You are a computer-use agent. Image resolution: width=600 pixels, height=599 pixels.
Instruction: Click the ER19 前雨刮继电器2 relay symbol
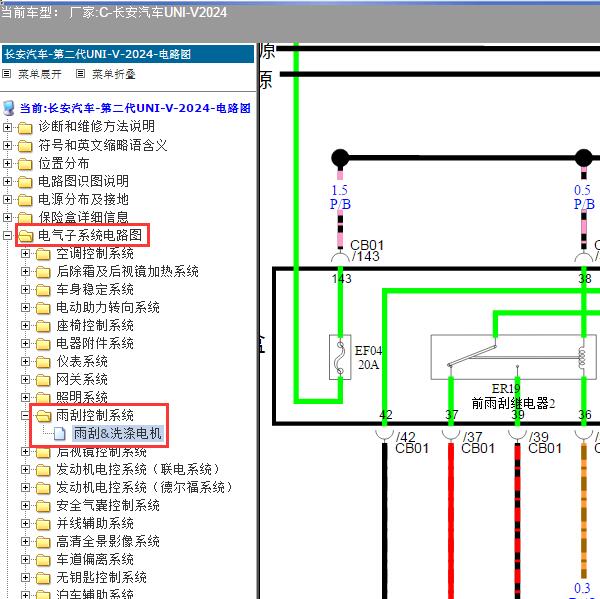514,357
